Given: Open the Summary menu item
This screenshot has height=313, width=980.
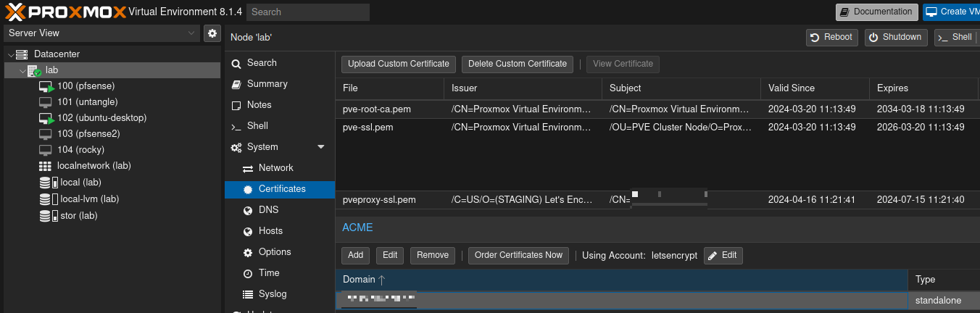Looking at the screenshot, I should 280,84.
